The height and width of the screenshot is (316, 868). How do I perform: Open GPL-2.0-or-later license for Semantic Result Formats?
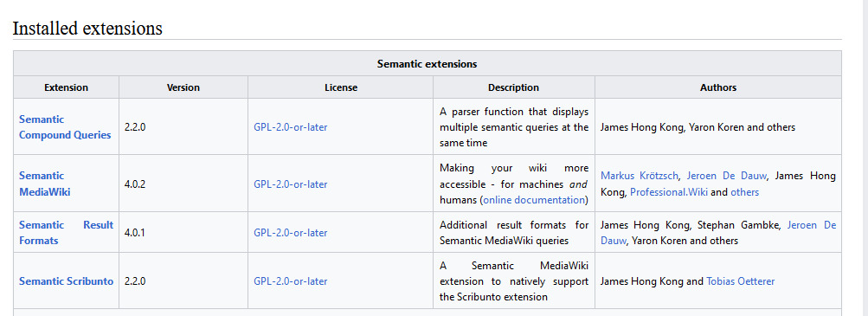pos(290,233)
